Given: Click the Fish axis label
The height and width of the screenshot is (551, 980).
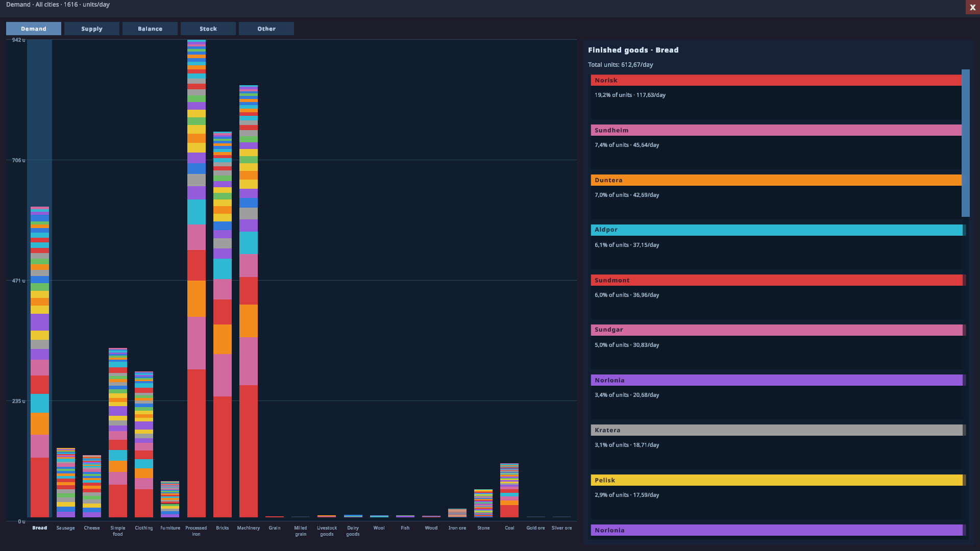Looking at the screenshot, I should pyautogui.click(x=405, y=528).
